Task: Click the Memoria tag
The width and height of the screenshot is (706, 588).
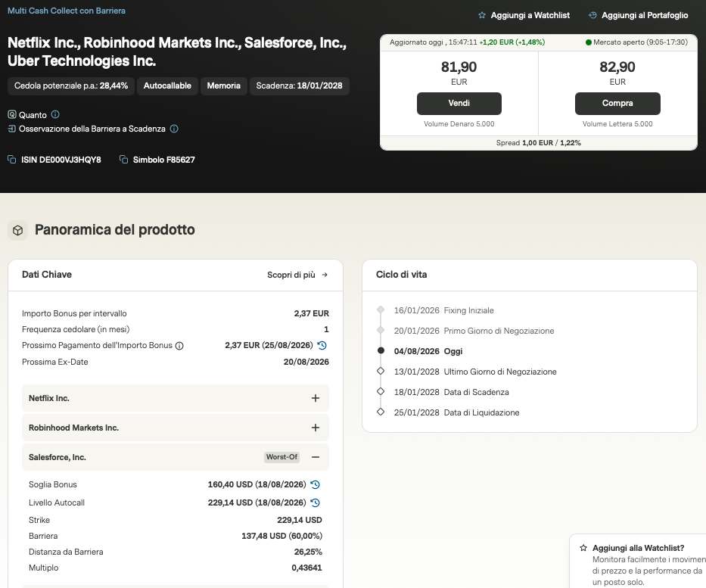Action: (x=224, y=86)
